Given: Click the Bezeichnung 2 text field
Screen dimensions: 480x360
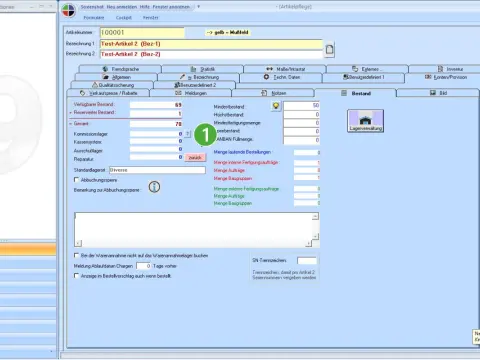Looking at the screenshot, I should [x=211, y=54].
